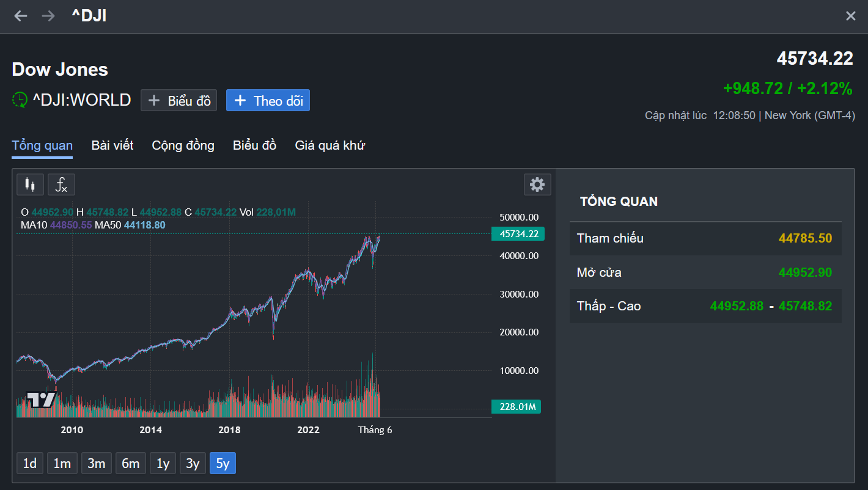868x490 pixels.
Task: Click the 45734.22 price label on axis
Action: click(518, 233)
